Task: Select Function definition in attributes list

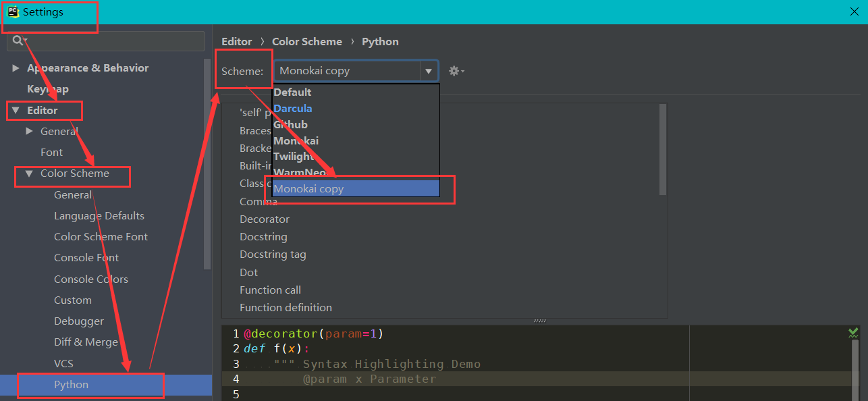Action: (286, 307)
